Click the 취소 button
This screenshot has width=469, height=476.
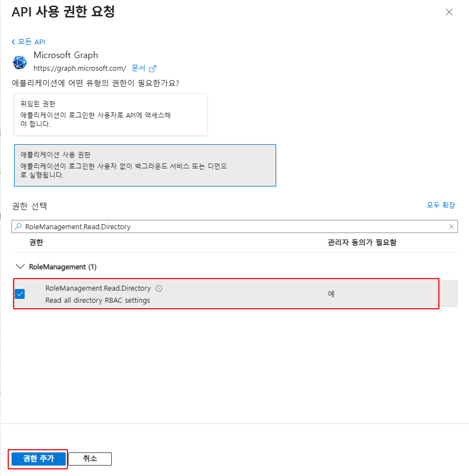[90, 458]
